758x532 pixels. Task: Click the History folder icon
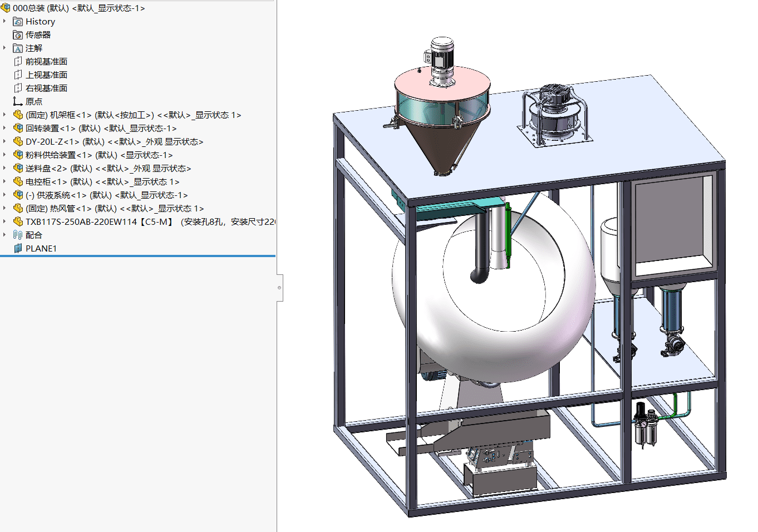click(18, 22)
